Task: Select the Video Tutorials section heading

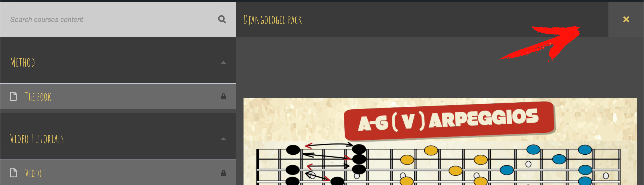Action: 37,139
